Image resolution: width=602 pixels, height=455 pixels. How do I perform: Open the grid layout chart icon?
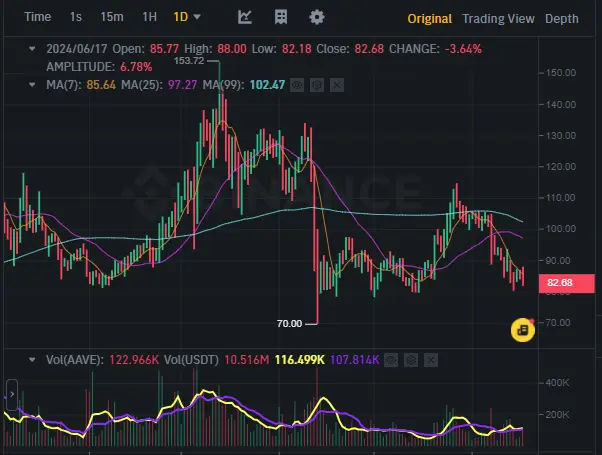[281, 17]
